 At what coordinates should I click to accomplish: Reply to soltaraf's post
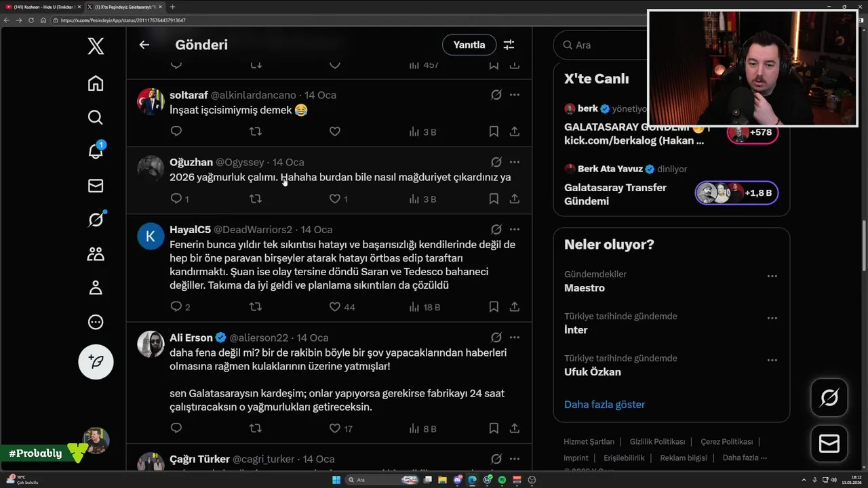click(x=176, y=131)
